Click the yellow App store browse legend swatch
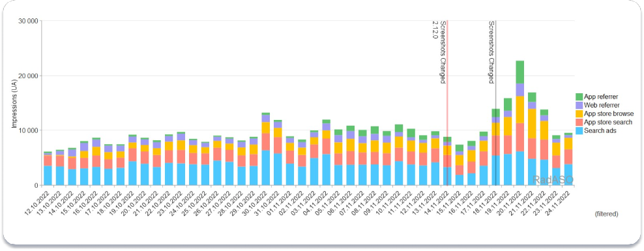The width and height of the screenshot is (644, 251). (x=579, y=113)
